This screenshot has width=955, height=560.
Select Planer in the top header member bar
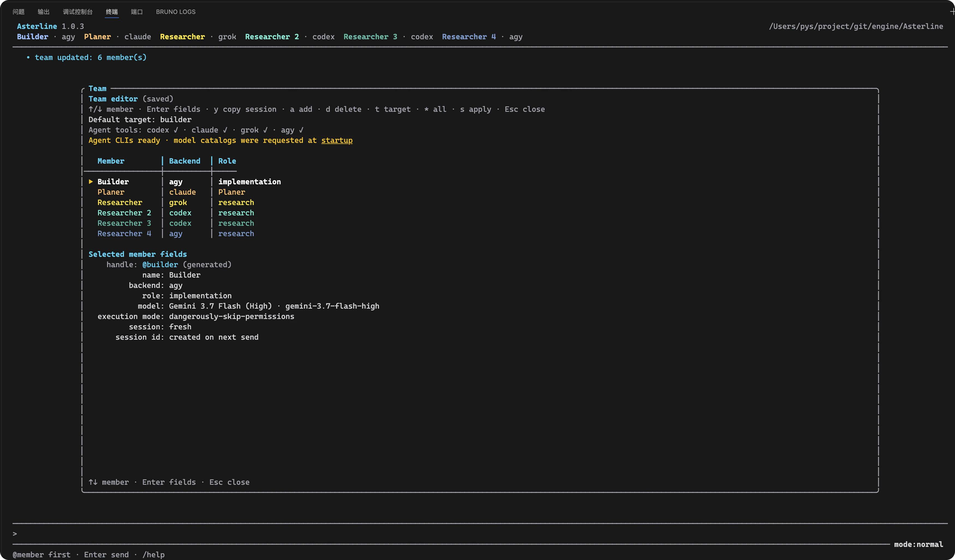click(97, 37)
